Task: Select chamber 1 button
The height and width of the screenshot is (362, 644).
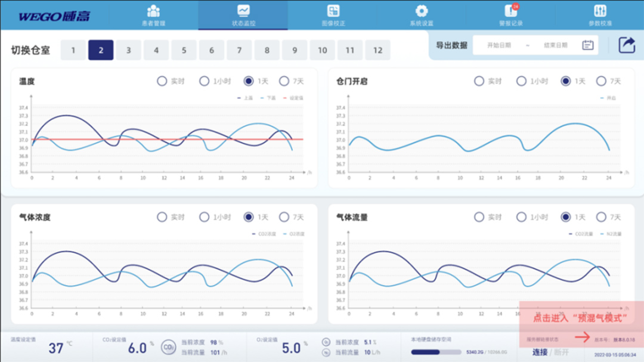Action: tap(73, 51)
